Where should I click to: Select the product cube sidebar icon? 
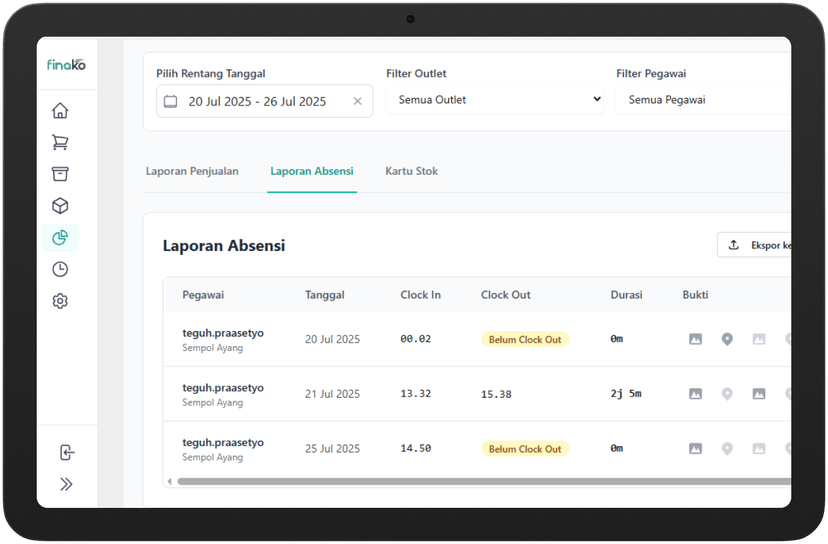(x=60, y=206)
